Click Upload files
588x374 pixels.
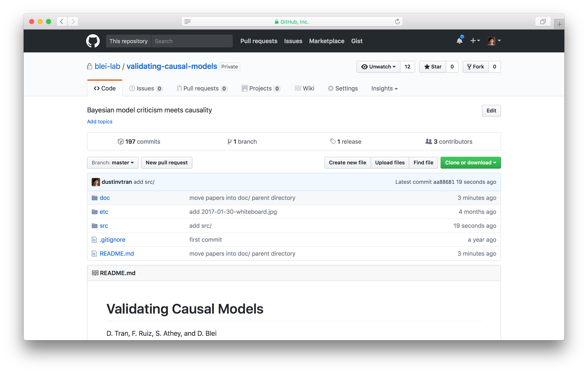tap(390, 162)
